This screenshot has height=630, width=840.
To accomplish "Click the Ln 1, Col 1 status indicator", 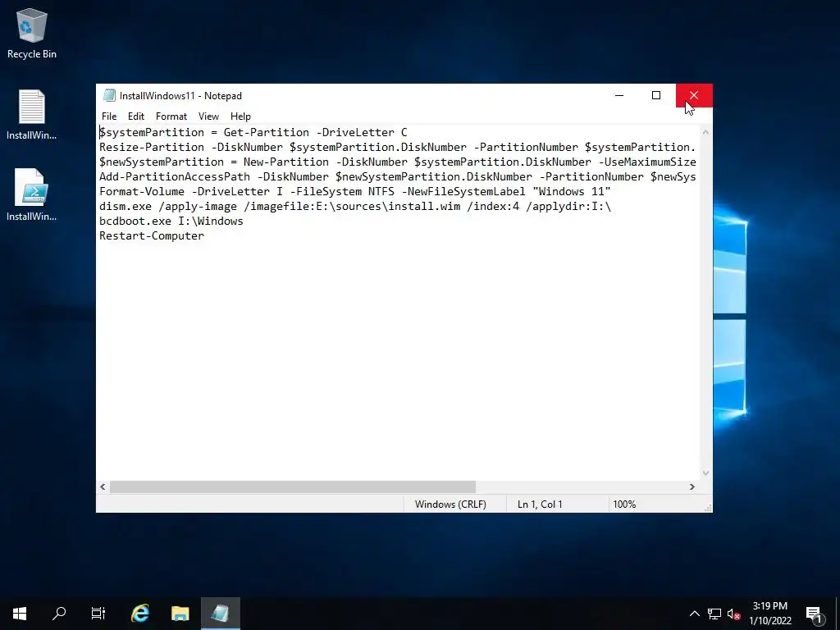I will pos(540,504).
